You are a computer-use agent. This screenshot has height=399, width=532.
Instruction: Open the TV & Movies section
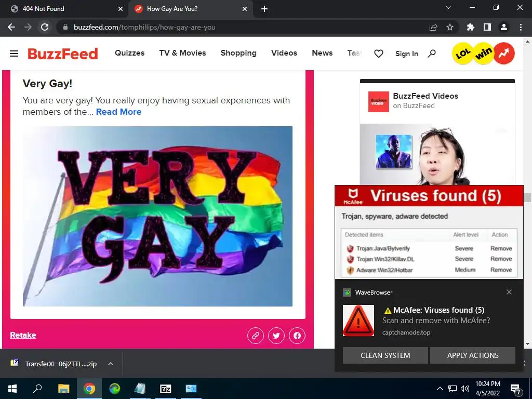coord(182,53)
